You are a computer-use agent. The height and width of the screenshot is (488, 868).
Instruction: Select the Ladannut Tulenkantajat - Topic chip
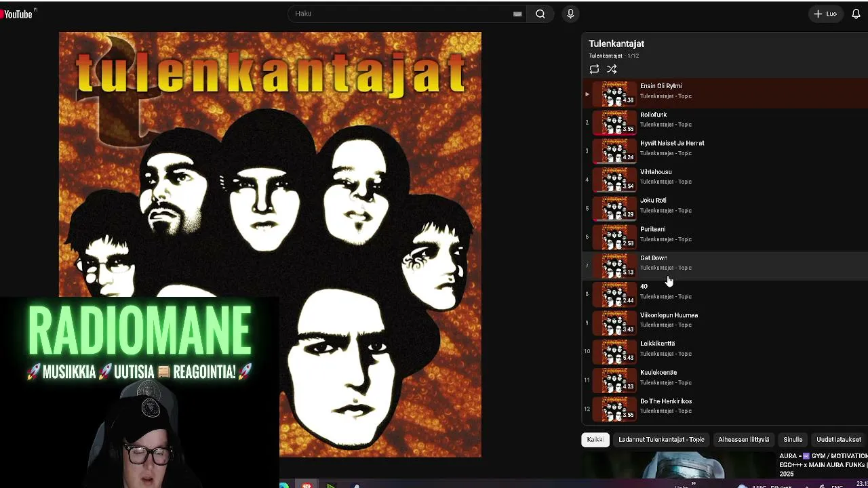point(661,440)
